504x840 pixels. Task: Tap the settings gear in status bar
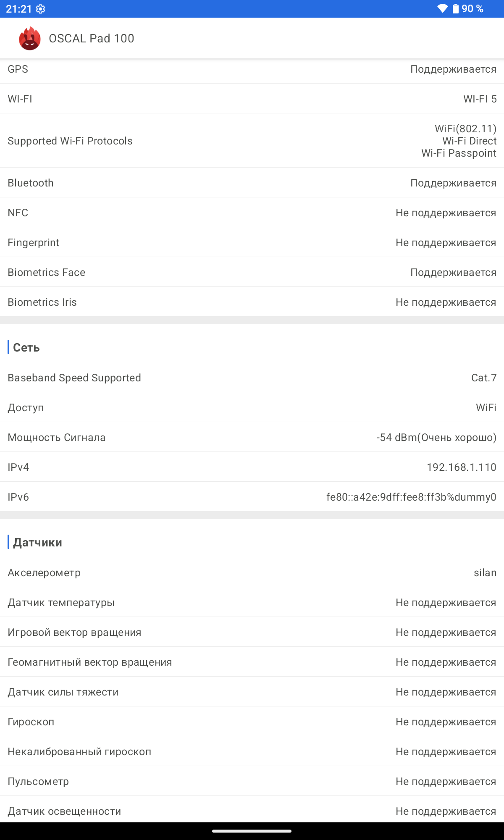click(40, 9)
